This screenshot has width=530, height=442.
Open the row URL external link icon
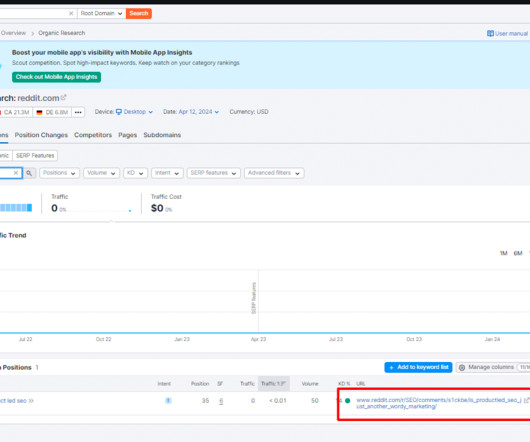click(526, 400)
